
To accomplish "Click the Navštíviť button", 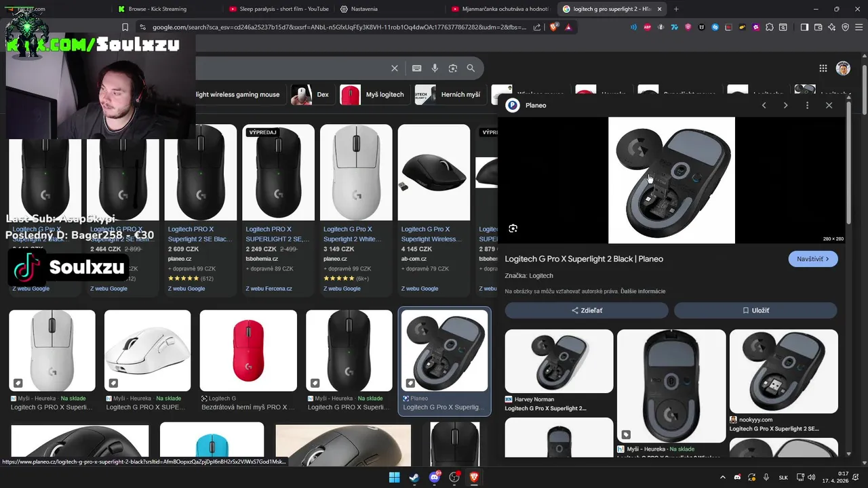I will point(813,259).
